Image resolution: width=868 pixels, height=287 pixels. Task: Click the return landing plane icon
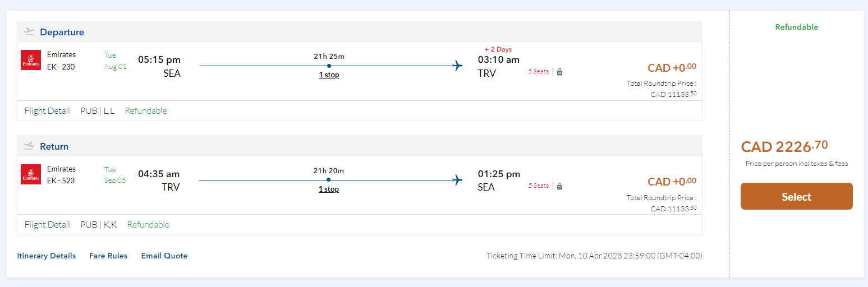(x=30, y=146)
